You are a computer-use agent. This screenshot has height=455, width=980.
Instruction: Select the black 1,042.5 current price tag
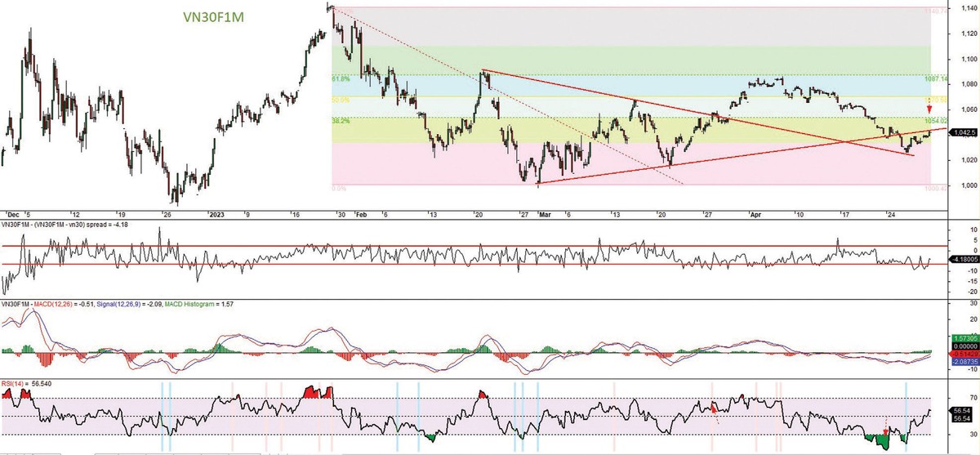click(964, 133)
